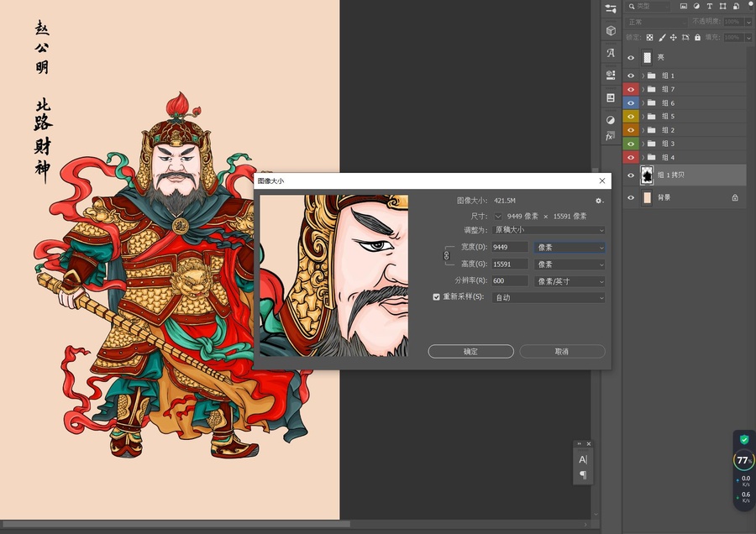Open the Glyphs panel icon with letter A
Screen dimensions: 756x534
pos(611,53)
